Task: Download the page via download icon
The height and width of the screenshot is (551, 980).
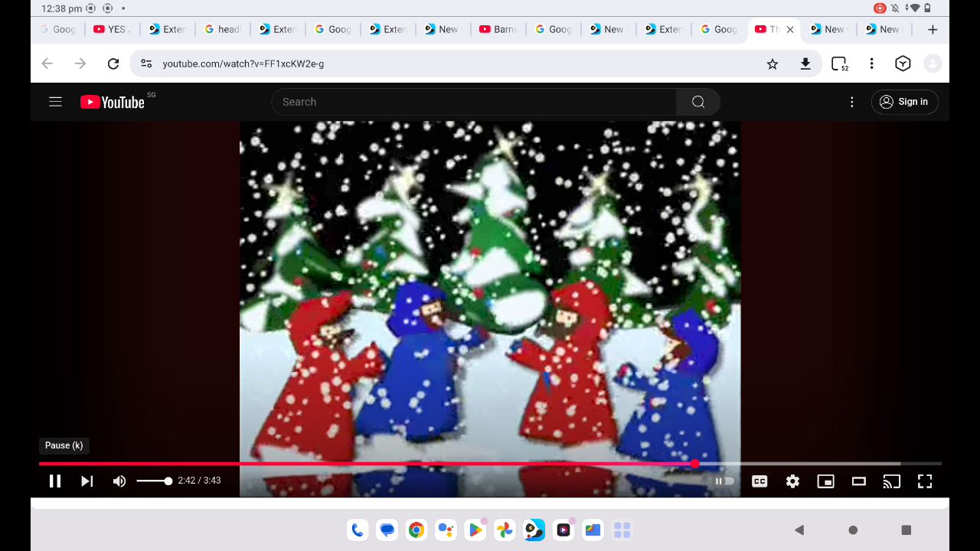Action: click(805, 64)
